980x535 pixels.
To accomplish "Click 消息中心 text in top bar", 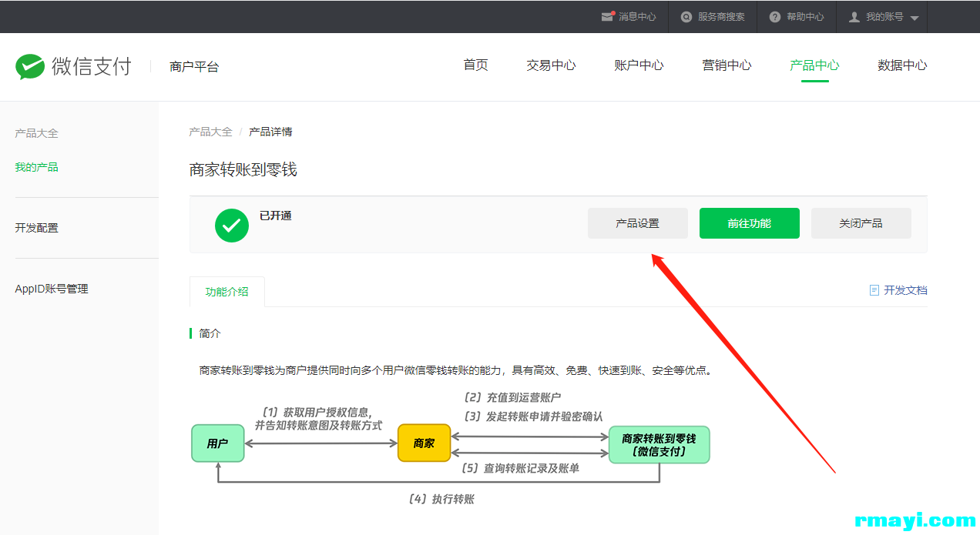I will 637,17.
